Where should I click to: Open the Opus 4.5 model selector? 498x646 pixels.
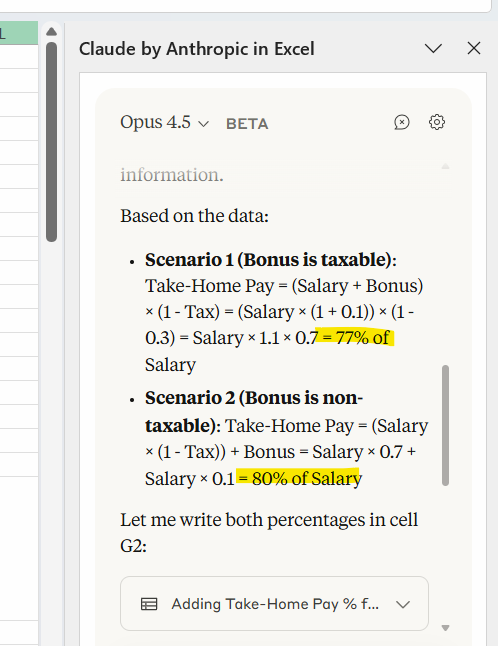click(x=165, y=122)
